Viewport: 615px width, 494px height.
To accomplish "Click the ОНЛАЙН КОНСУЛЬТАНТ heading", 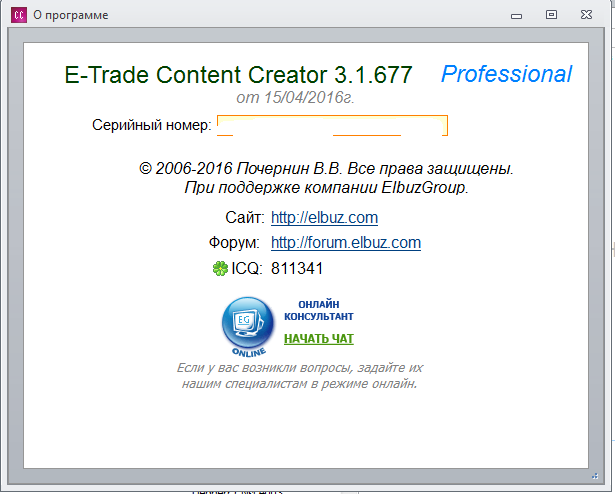I will [x=319, y=310].
